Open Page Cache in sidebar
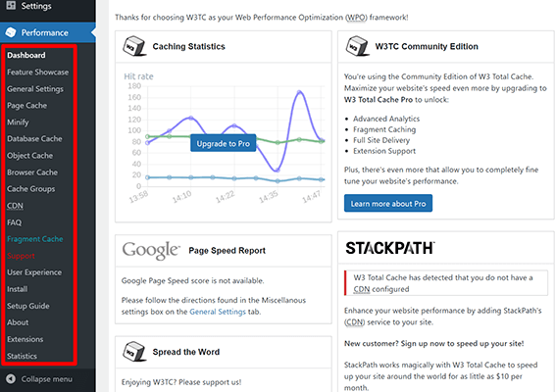This screenshot has width=556, height=392. pos(26,105)
